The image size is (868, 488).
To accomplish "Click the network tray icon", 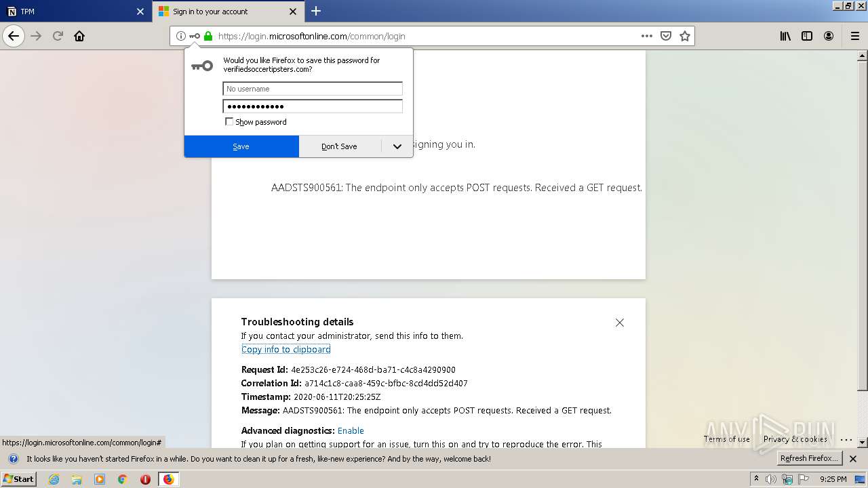I will (787, 479).
